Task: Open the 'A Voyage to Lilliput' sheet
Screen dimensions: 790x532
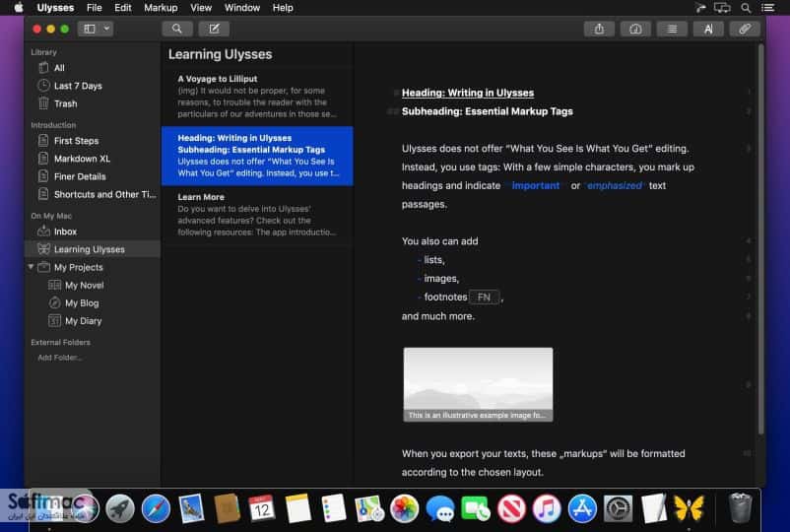Action: click(257, 97)
